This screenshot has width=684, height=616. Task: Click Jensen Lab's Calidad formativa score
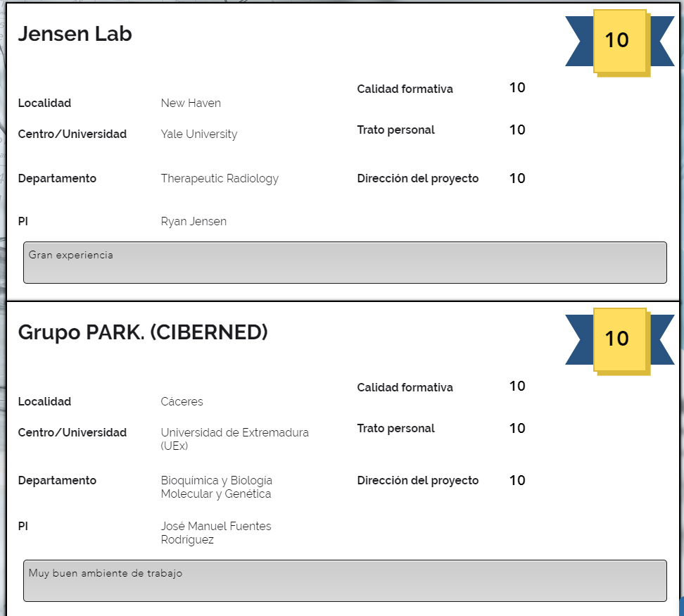coord(517,88)
